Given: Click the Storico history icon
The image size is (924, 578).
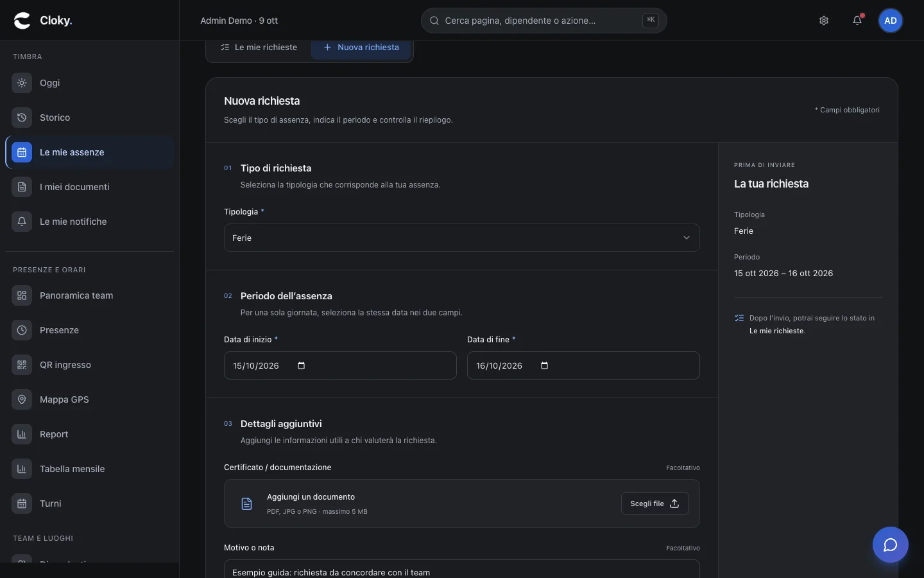Looking at the screenshot, I should click(22, 118).
